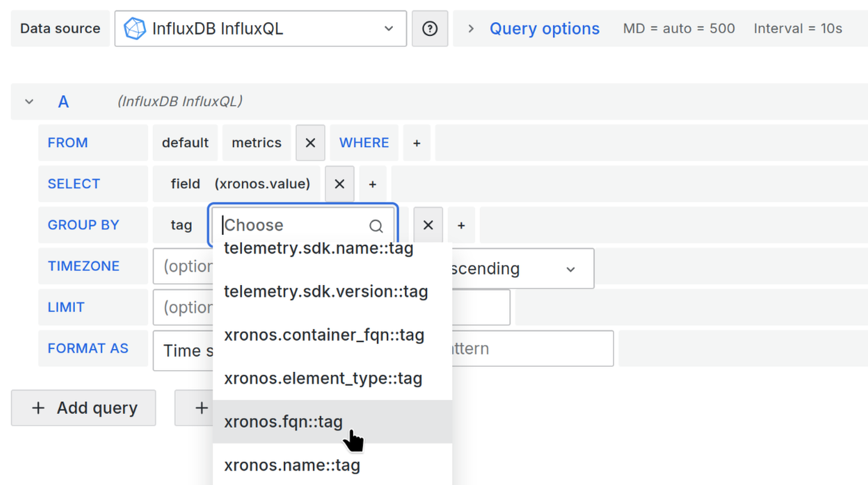Choose xronos.container_fqn::tag option

click(x=332, y=335)
